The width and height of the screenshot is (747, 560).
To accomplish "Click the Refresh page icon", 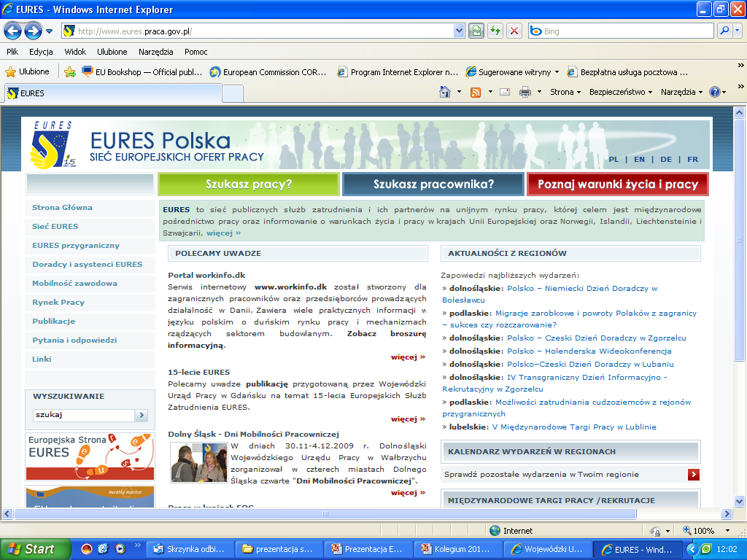I will [495, 31].
